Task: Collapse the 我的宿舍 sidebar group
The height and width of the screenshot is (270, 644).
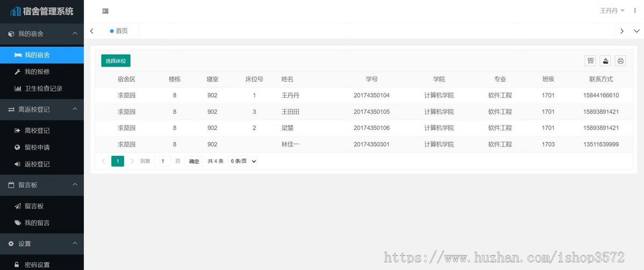Action: [x=75, y=33]
